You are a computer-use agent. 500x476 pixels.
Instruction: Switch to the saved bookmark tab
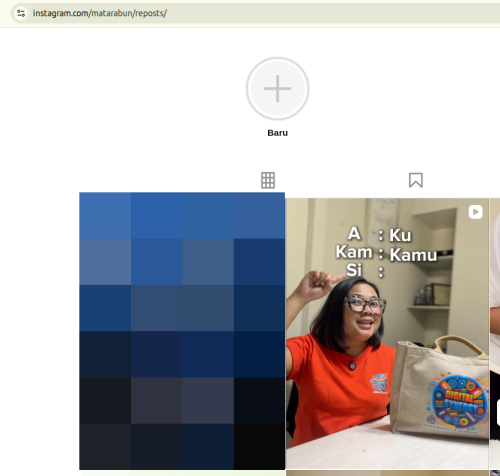tap(416, 180)
